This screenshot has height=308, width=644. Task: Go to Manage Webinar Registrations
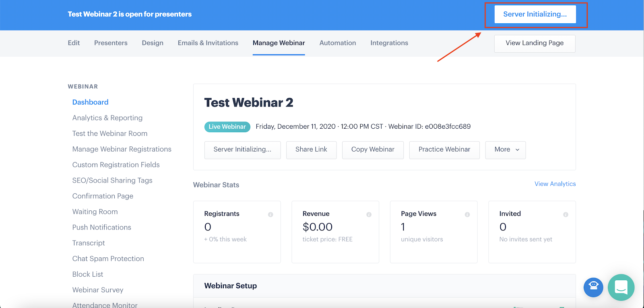tap(122, 149)
